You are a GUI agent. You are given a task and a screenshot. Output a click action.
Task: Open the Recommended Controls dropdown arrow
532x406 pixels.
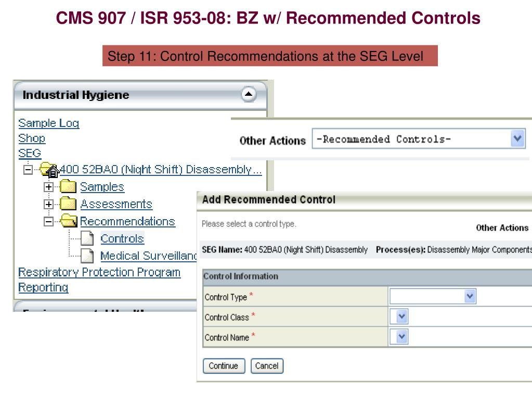tap(517, 138)
